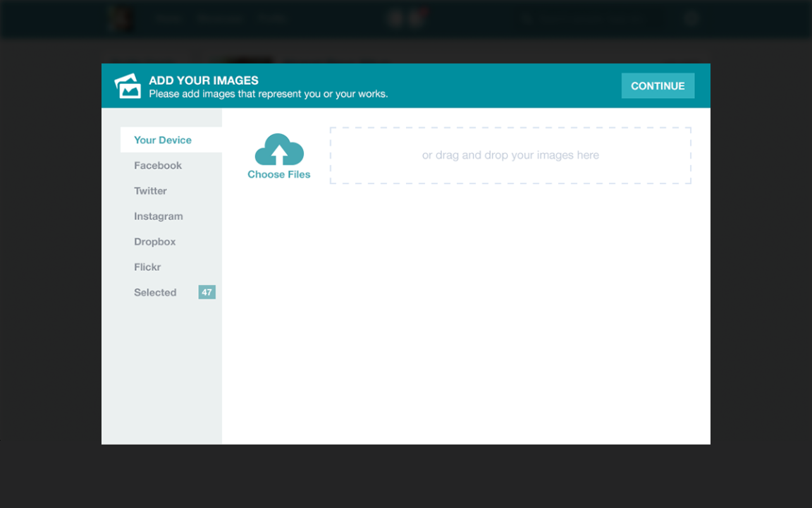
Task: Select the Your Device tab
Action: [x=171, y=140]
